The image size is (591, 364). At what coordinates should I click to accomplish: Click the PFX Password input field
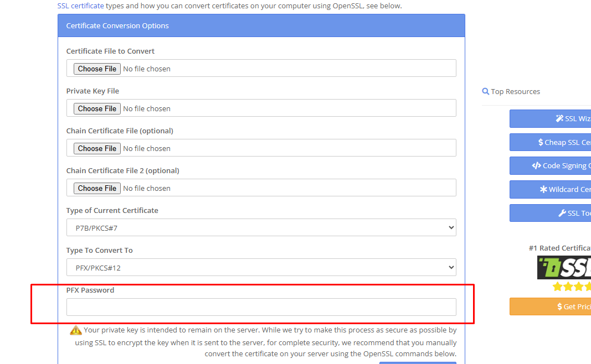(261, 307)
